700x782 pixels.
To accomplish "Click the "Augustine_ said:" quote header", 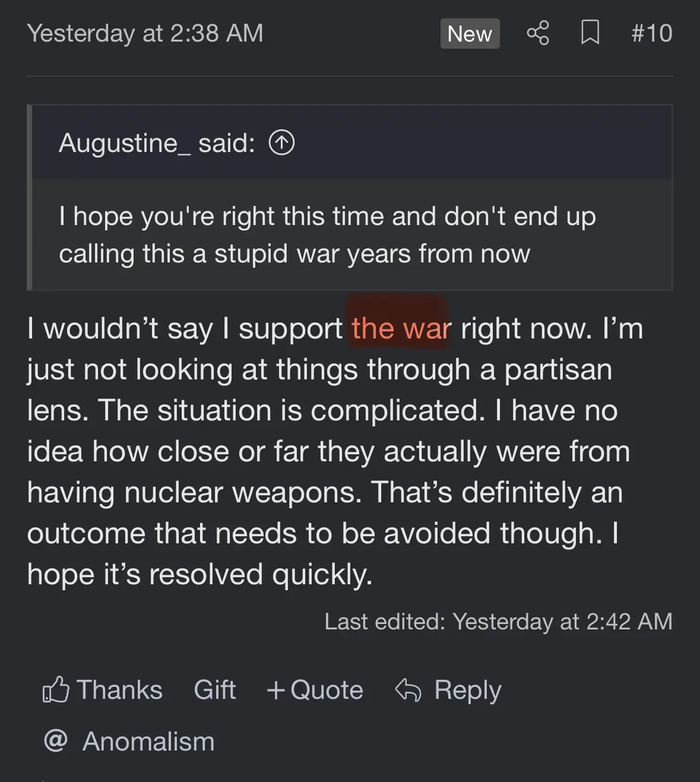I will pos(157,143).
